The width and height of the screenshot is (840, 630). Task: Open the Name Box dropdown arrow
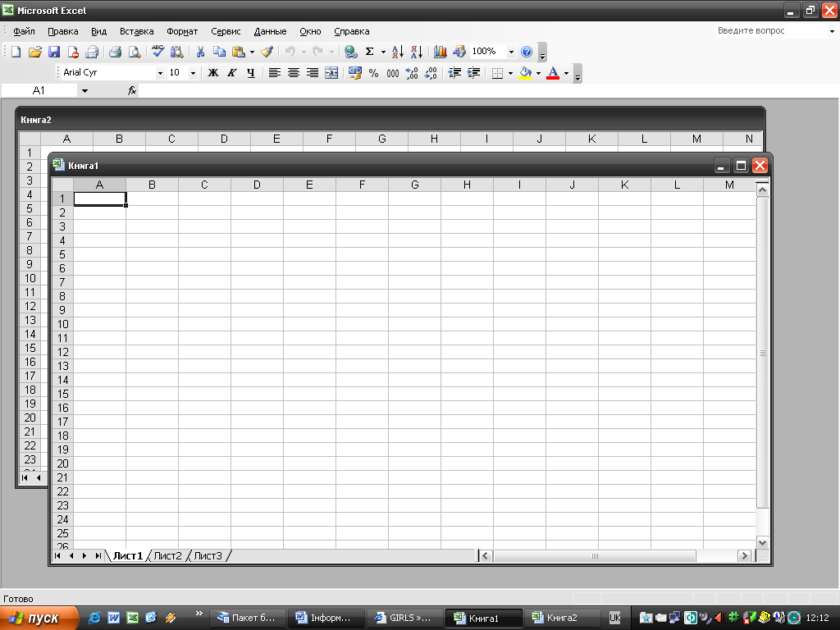[84, 90]
